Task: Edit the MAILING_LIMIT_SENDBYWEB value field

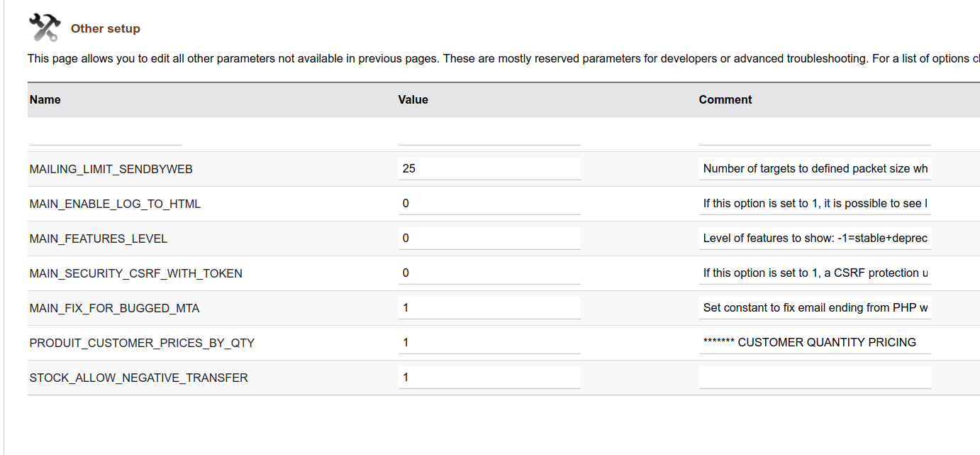Action: [489, 169]
